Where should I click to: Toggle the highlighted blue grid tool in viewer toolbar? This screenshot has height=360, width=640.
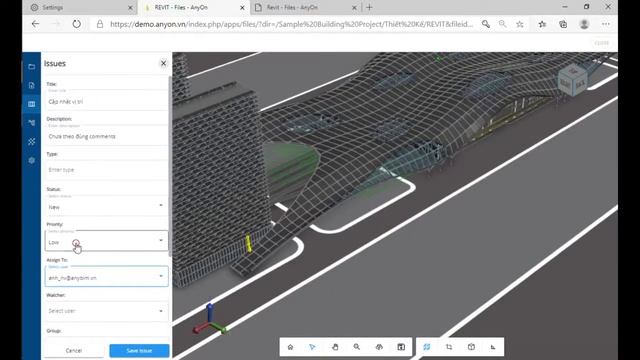tap(427, 347)
